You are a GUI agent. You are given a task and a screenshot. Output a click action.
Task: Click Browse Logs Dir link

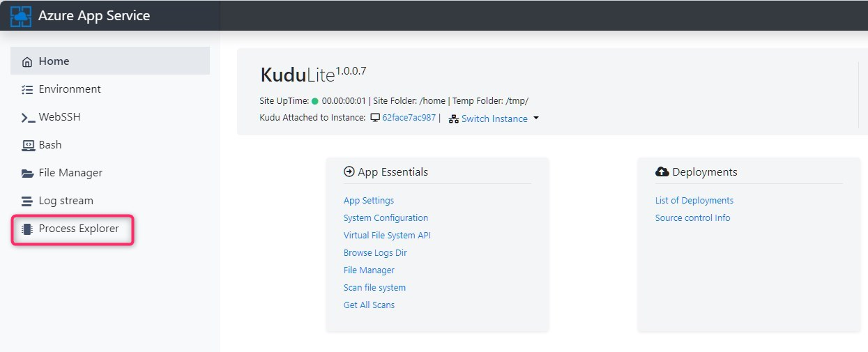(x=375, y=253)
